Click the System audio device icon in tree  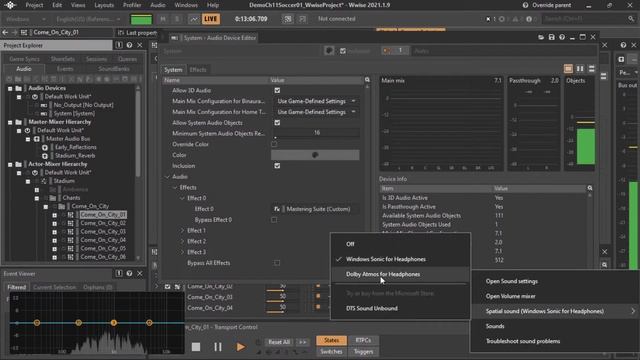44,113
